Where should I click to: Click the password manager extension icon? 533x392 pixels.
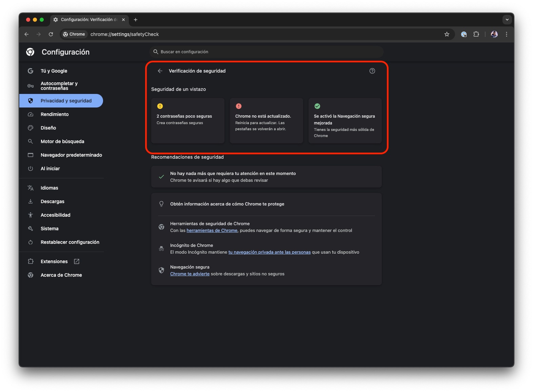[463, 34]
